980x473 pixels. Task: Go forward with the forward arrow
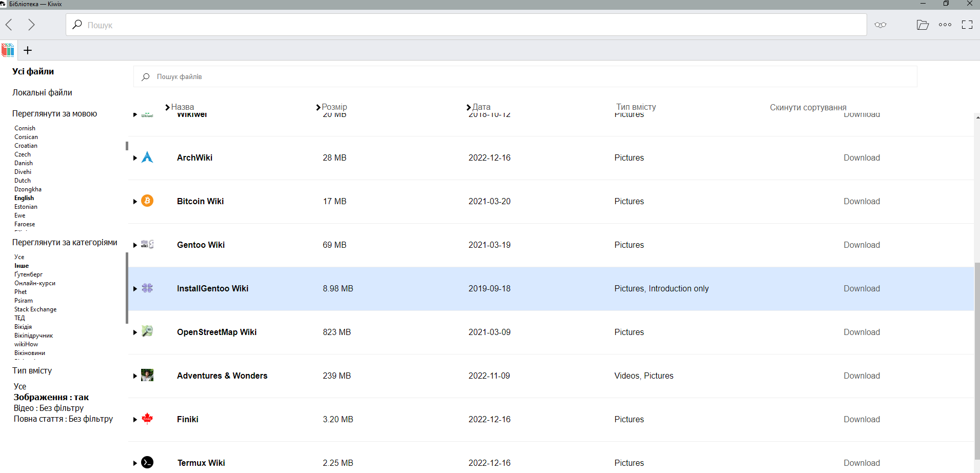[x=31, y=25]
